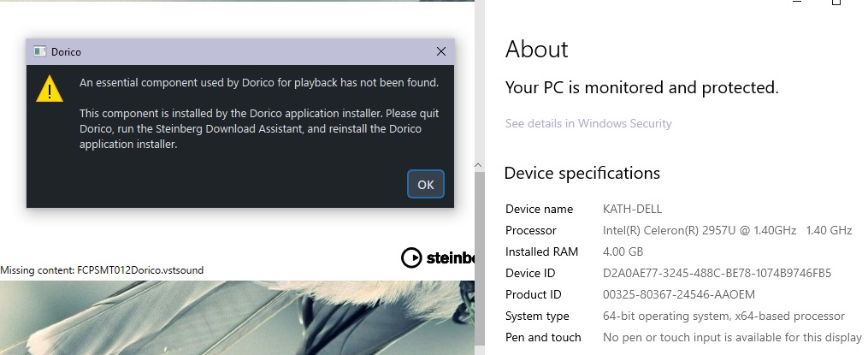The width and height of the screenshot is (868, 355).
Task: Select the Device ID value D2A0AE77
Action: (717, 273)
